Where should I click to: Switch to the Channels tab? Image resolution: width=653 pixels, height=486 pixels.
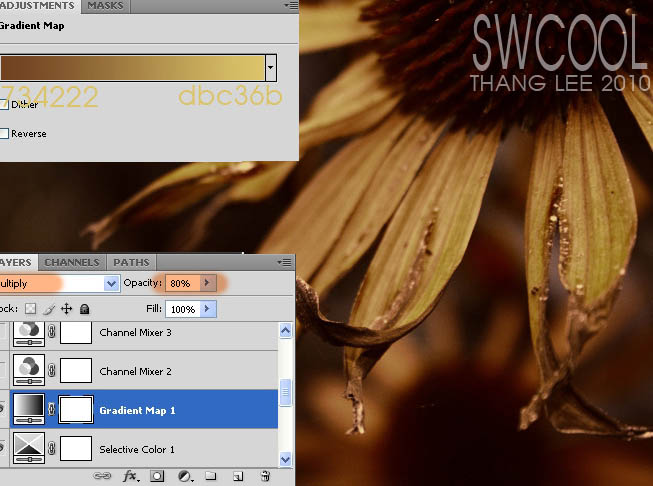(72, 262)
